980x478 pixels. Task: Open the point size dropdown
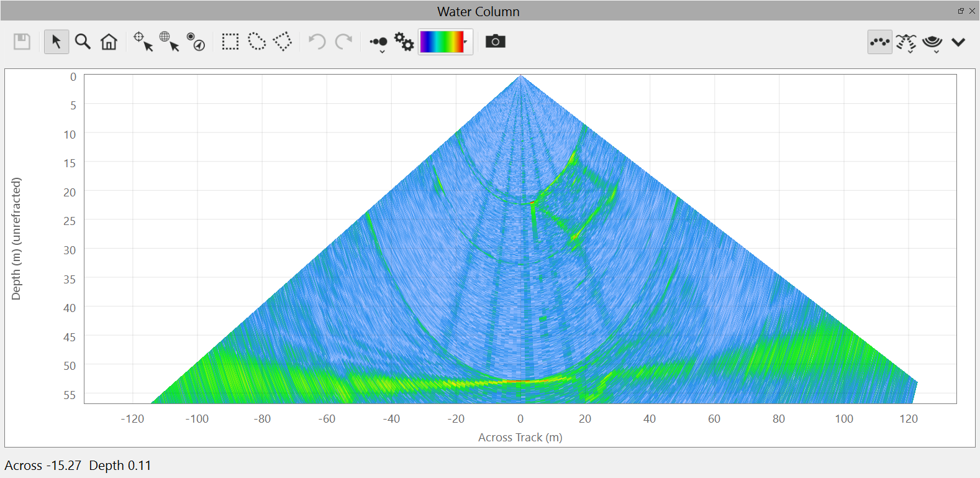tap(379, 43)
